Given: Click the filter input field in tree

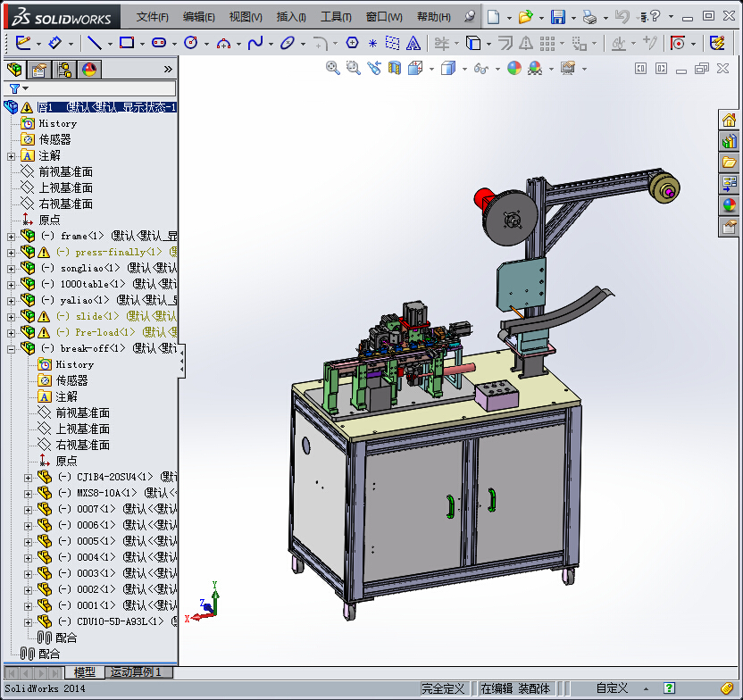Looking at the screenshot, I should [102, 88].
